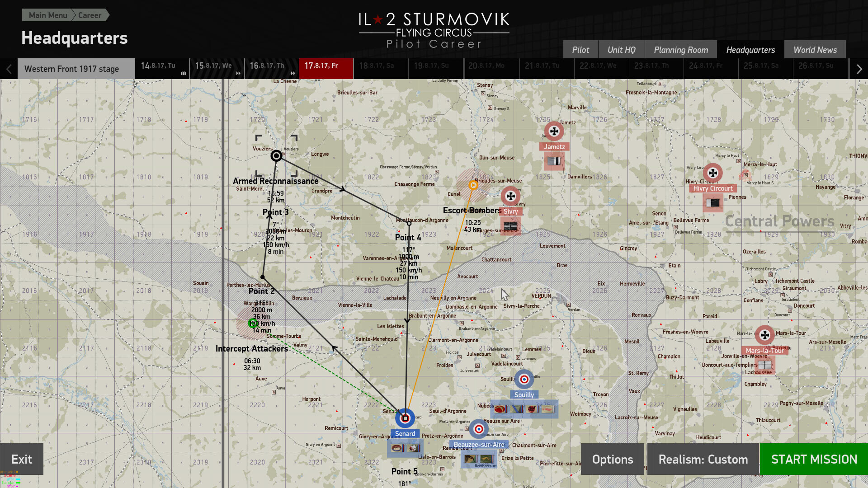The height and width of the screenshot is (488, 868).
Task: Click the Hivry Circourt airfield label
Action: point(713,188)
